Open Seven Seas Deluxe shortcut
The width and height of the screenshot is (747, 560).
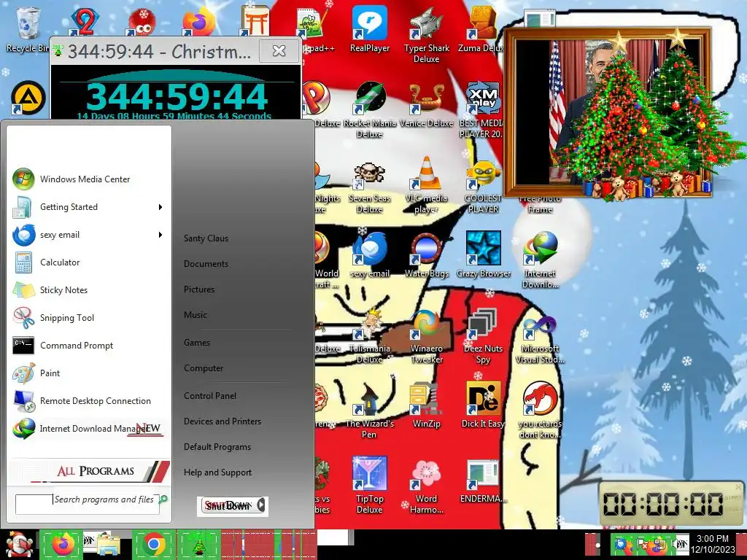click(370, 186)
